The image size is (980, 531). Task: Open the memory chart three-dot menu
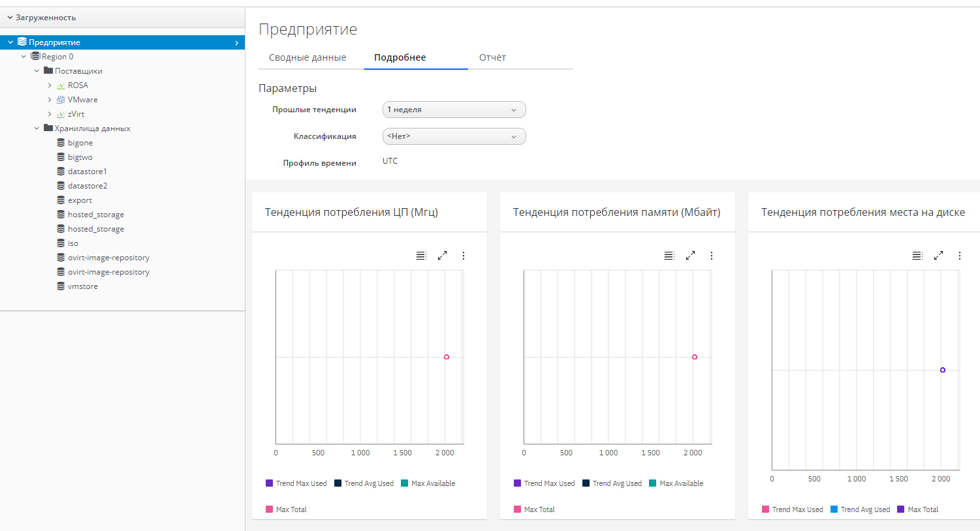click(x=712, y=256)
